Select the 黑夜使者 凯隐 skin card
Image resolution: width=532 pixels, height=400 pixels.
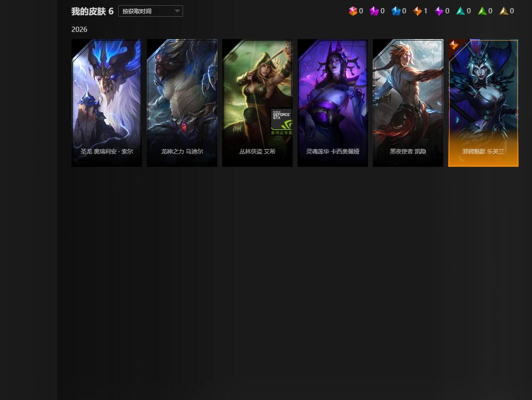(408, 103)
